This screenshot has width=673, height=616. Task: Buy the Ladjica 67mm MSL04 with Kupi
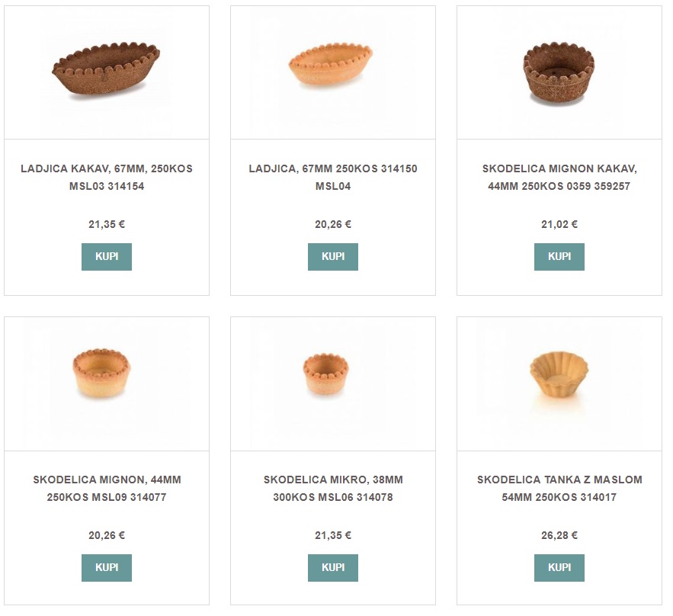point(333,257)
